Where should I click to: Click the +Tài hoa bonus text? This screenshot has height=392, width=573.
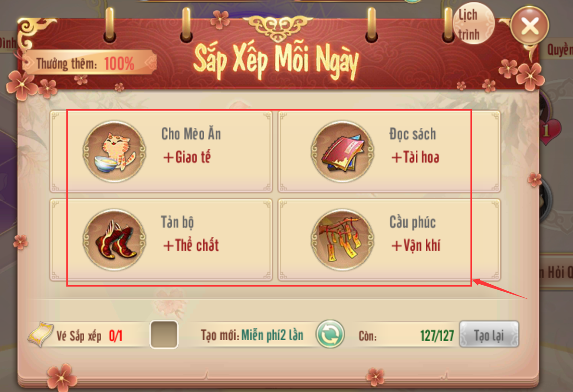(x=415, y=157)
